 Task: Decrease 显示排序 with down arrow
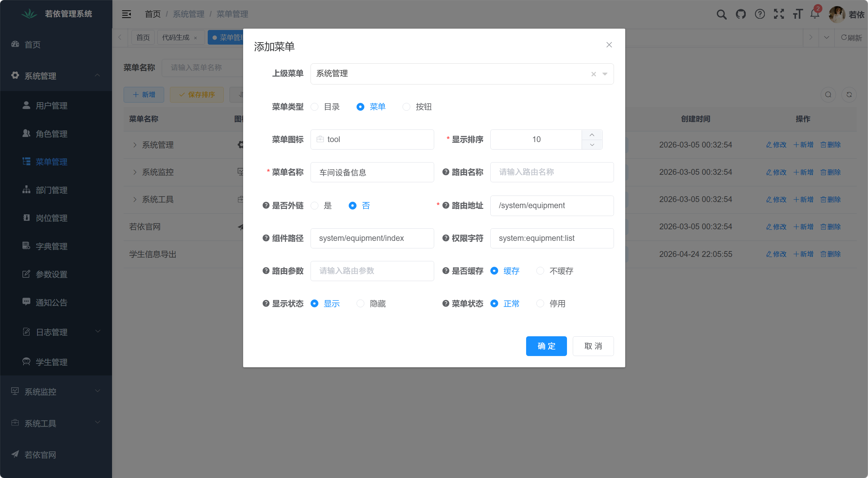click(x=592, y=145)
